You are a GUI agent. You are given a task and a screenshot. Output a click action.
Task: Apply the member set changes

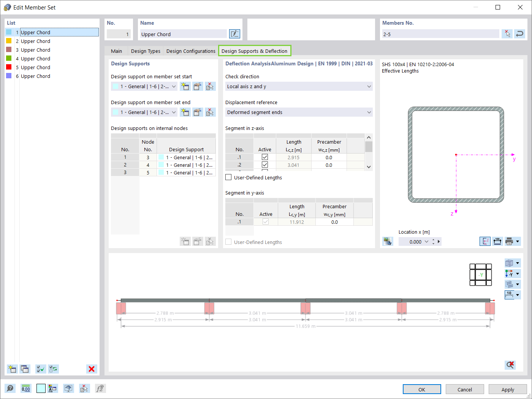point(507,389)
